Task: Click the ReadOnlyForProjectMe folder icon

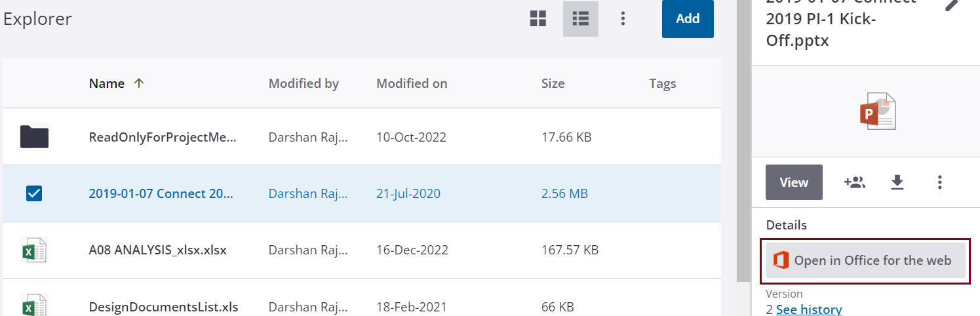Action: (x=34, y=137)
